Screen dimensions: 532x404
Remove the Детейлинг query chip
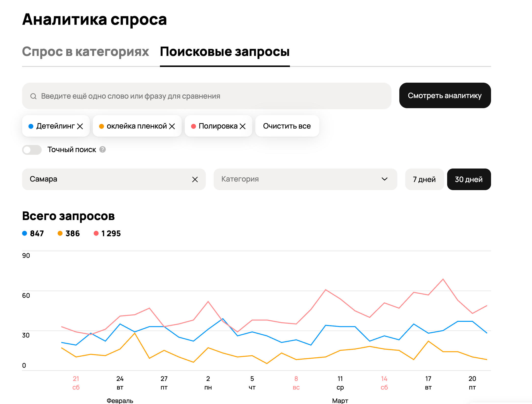80,126
